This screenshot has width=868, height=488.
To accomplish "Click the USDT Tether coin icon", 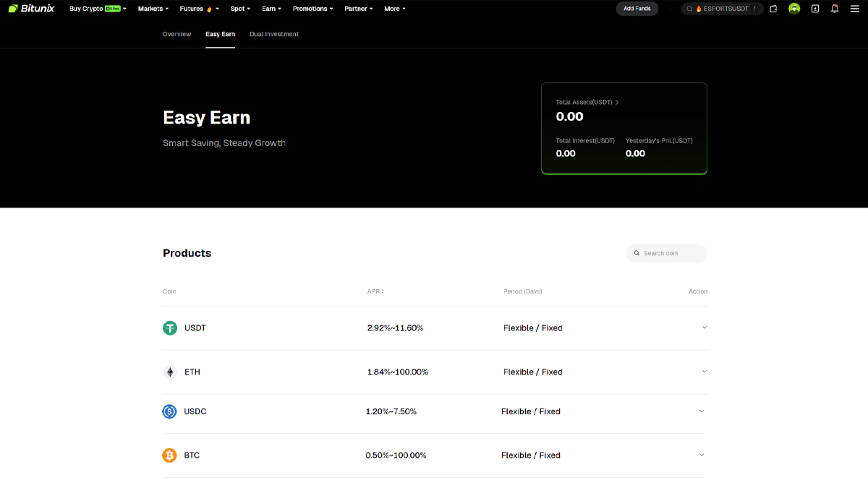I will 170,328.
